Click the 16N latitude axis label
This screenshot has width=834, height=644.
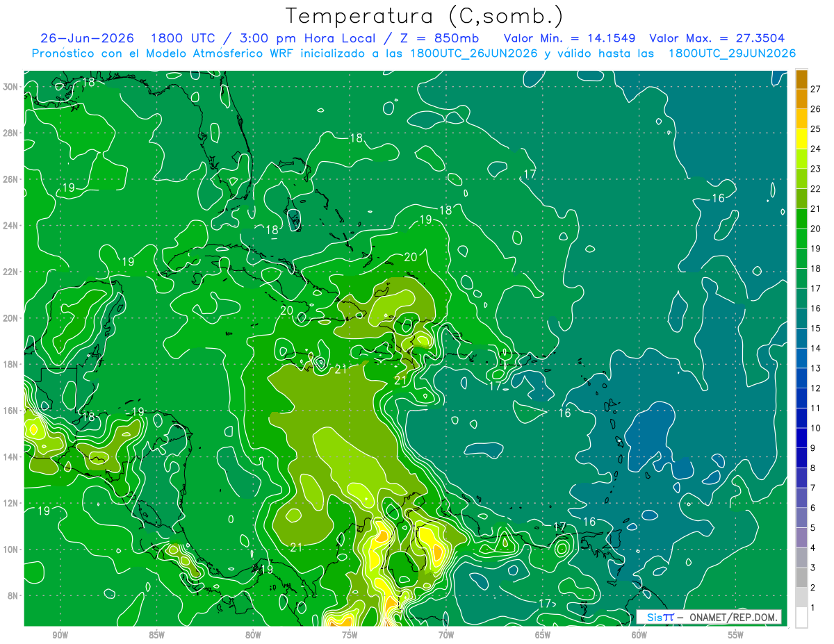click(x=10, y=411)
